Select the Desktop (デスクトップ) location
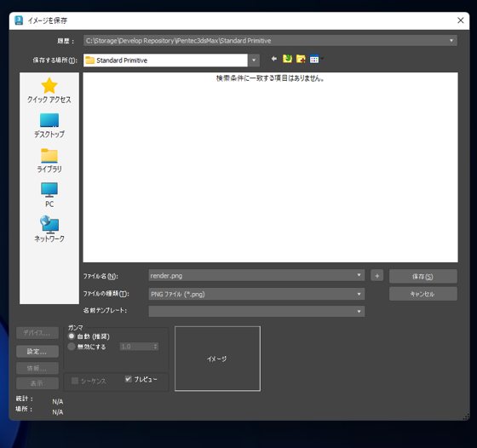This screenshot has height=448, width=477. click(x=49, y=125)
